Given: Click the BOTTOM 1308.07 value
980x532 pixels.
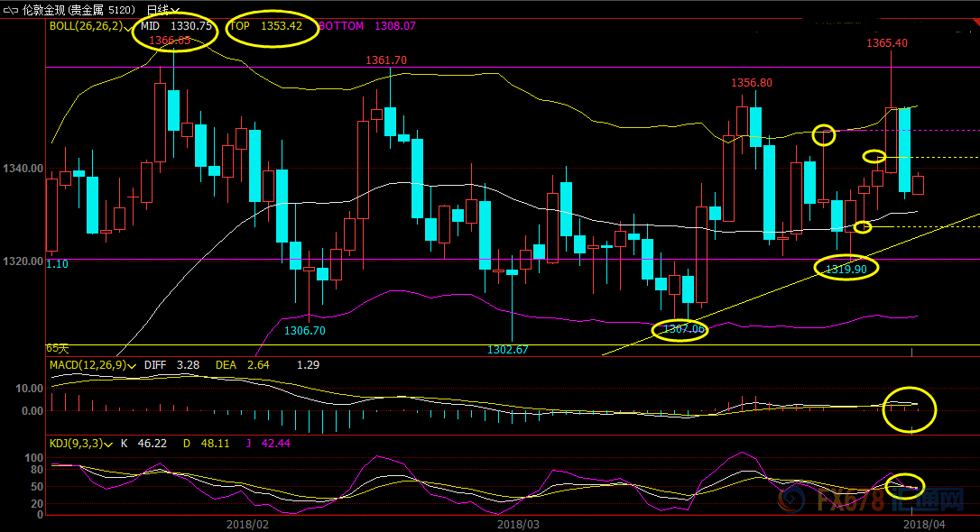Looking at the screenshot, I should pos(367,26).
